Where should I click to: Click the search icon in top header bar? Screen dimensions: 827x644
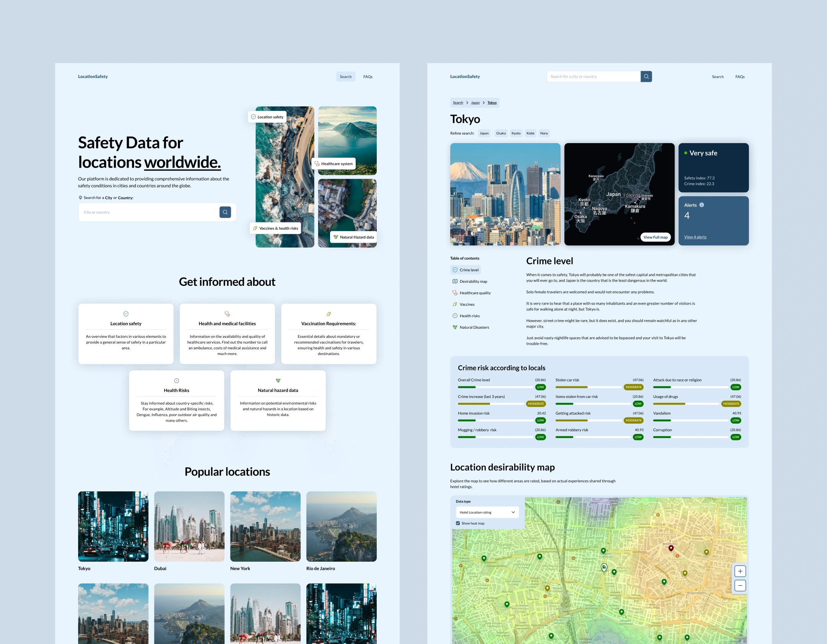[x=646, y=77]
